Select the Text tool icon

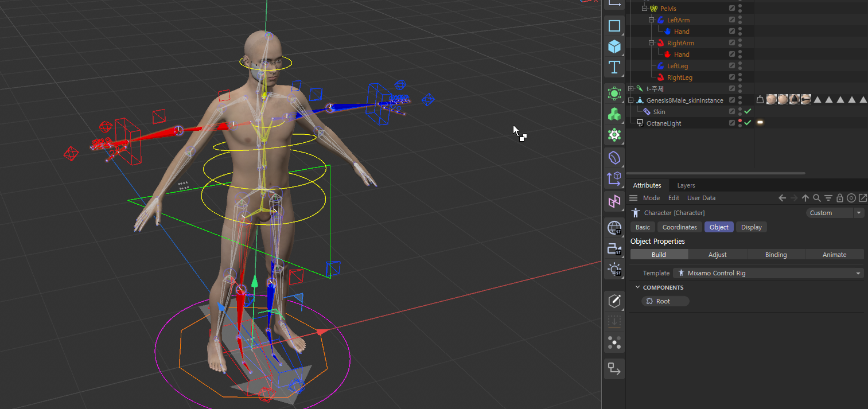[x=614, y=67]
